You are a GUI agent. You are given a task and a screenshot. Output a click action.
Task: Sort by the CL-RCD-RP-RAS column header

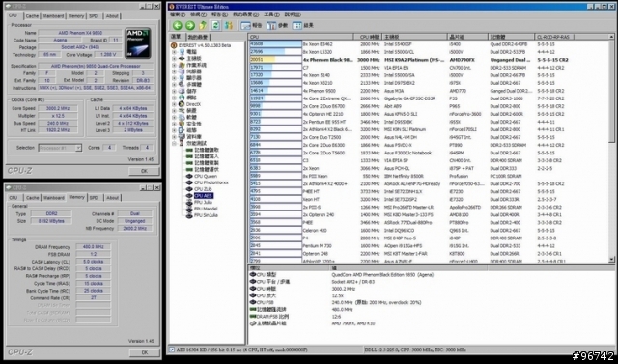(x=554, y=37)
